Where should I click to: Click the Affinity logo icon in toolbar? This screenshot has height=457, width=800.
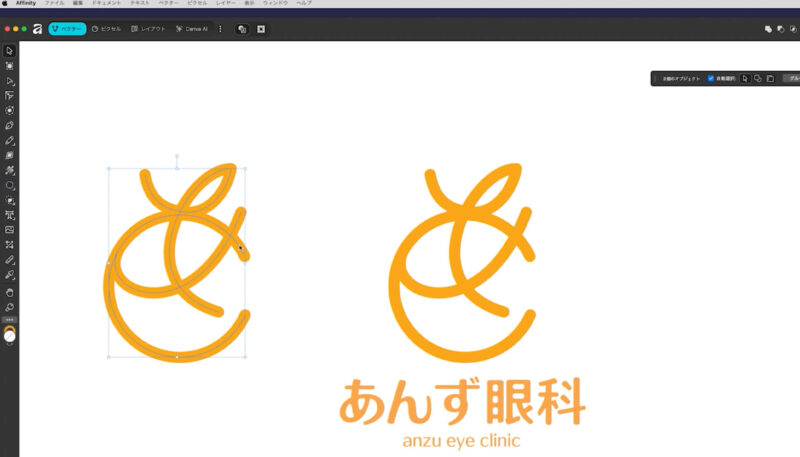pyautogui.click(x=37, y=29)
